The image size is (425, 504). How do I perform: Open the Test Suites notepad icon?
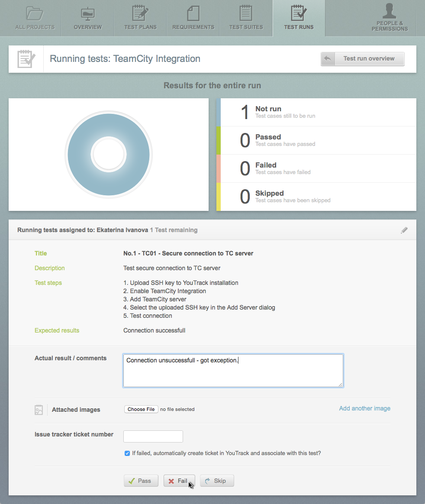pyautogui.click(x=246, y=13)
